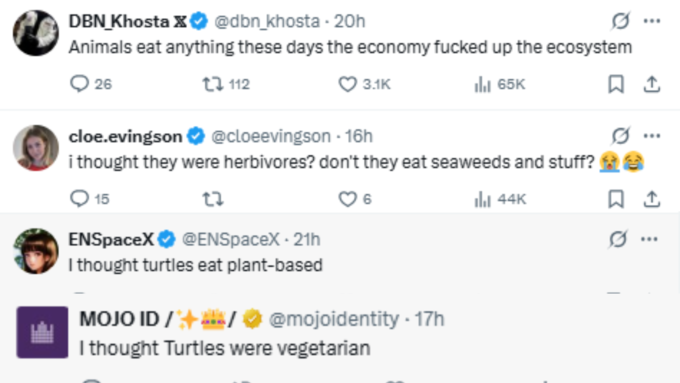680x383 pixels.
Task: Bookmark DBN_Khosta's tweet
Action: click(616, 84)
